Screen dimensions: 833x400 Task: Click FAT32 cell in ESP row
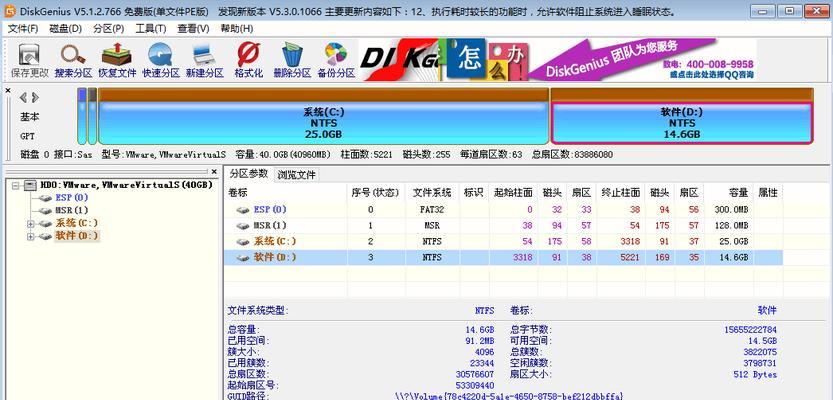[432, 209]
